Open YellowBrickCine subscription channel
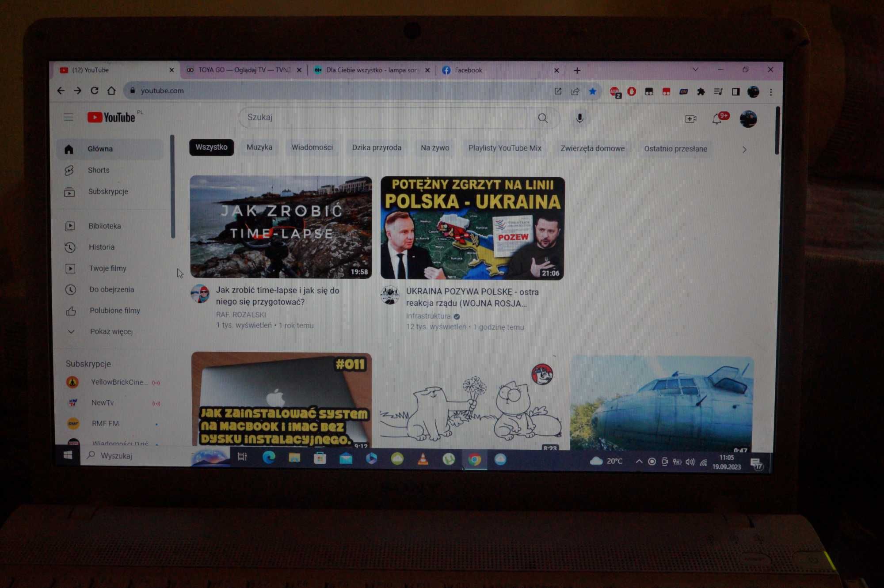 click(113, 382)
